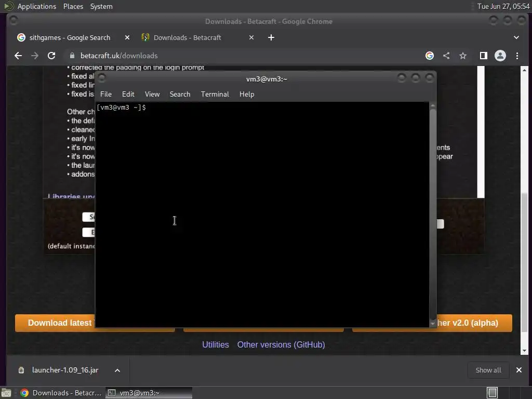
Task: Click the clock Tue Jun 27, 05:54
Action: click(x=503, y=6)
